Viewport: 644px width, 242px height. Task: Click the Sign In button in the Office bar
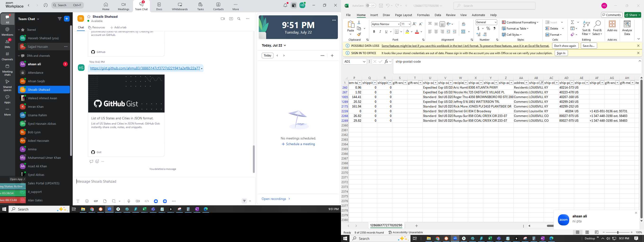[561, 53]
